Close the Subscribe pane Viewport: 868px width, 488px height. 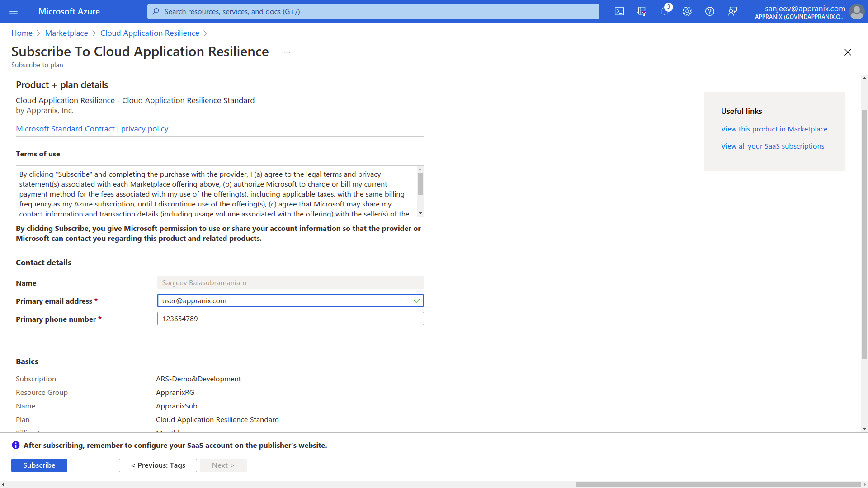tap(848, 52)
